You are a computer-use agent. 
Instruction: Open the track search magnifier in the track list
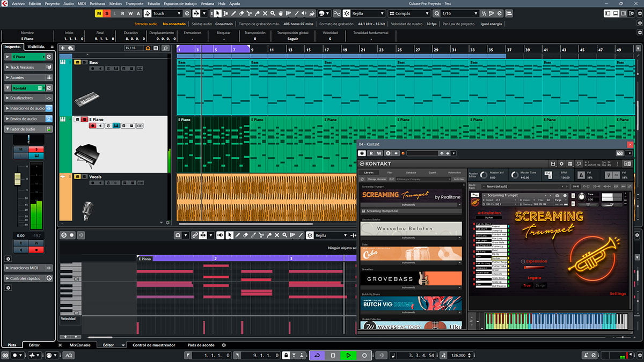point(166,48)
